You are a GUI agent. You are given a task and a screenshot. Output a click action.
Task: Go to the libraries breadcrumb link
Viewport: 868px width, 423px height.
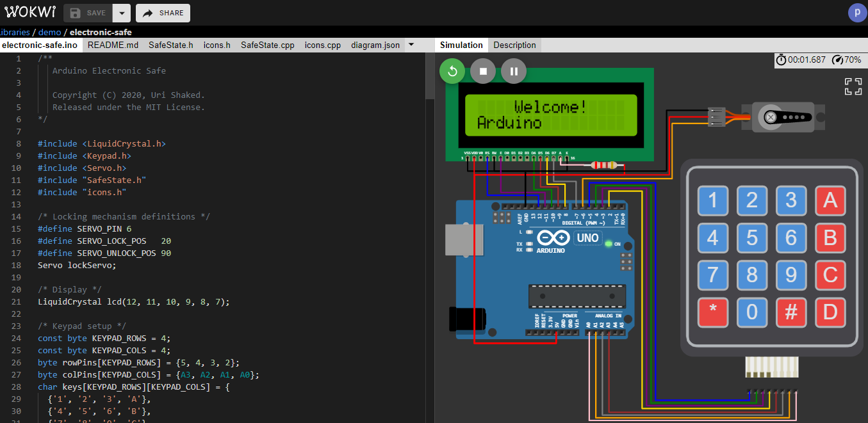15,32
